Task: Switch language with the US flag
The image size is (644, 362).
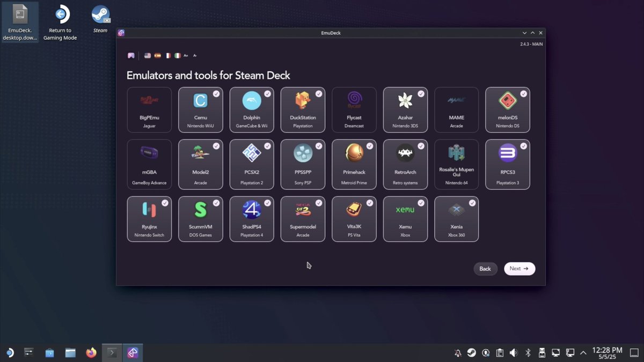Action: [148, 55]
